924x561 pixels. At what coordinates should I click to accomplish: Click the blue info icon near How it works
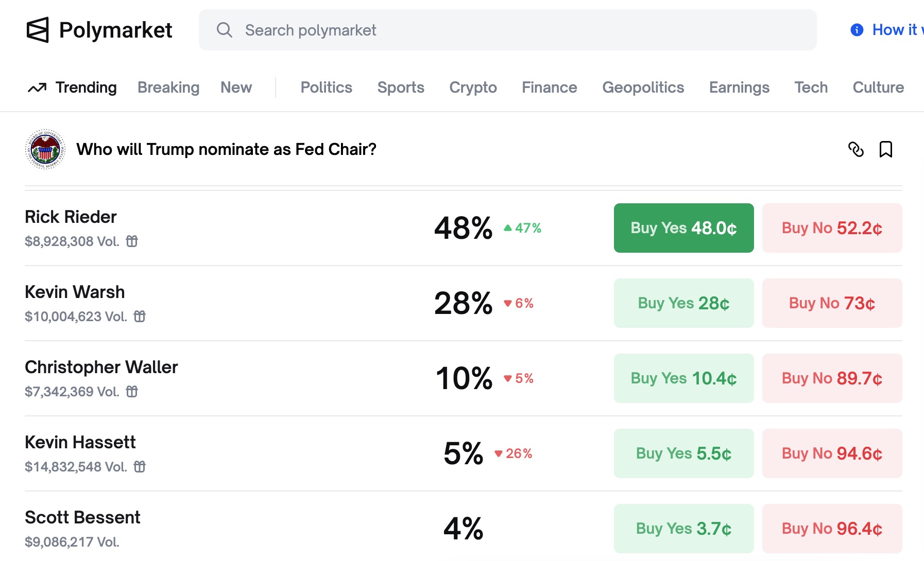857,30
